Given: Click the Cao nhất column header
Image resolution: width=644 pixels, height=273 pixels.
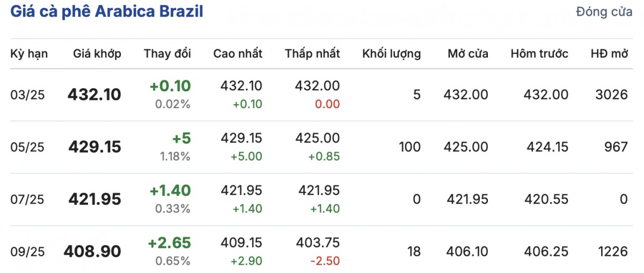Looking at the screenshot, I should pyautogui.click(x=238, y=54).
